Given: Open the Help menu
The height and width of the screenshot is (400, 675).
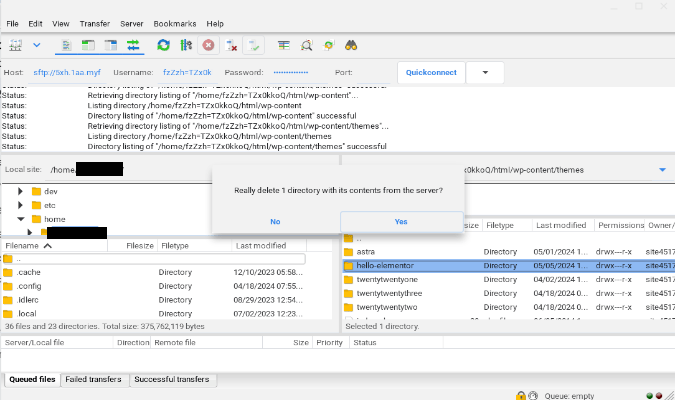Looking at the screenshot, I should pos(215,24).
